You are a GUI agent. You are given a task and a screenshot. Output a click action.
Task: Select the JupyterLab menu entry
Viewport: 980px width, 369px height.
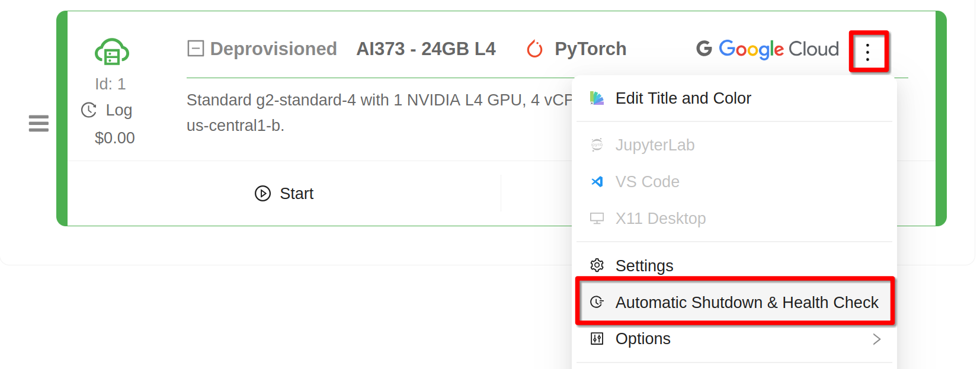tap(654, 145)
